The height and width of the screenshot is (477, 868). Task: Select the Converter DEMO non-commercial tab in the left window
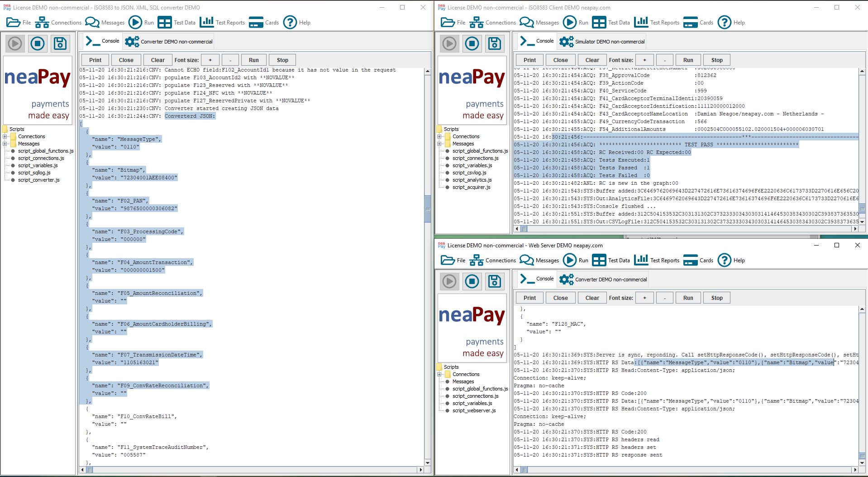coord(168,42)
